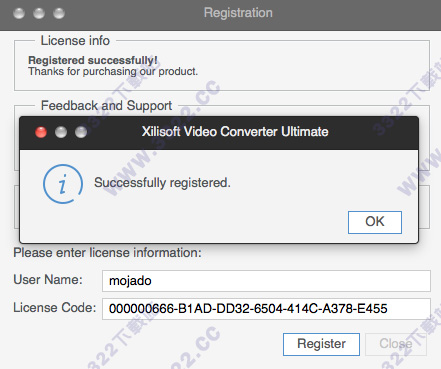Close the Xilisoft dialog with the red button

point(41,132)
